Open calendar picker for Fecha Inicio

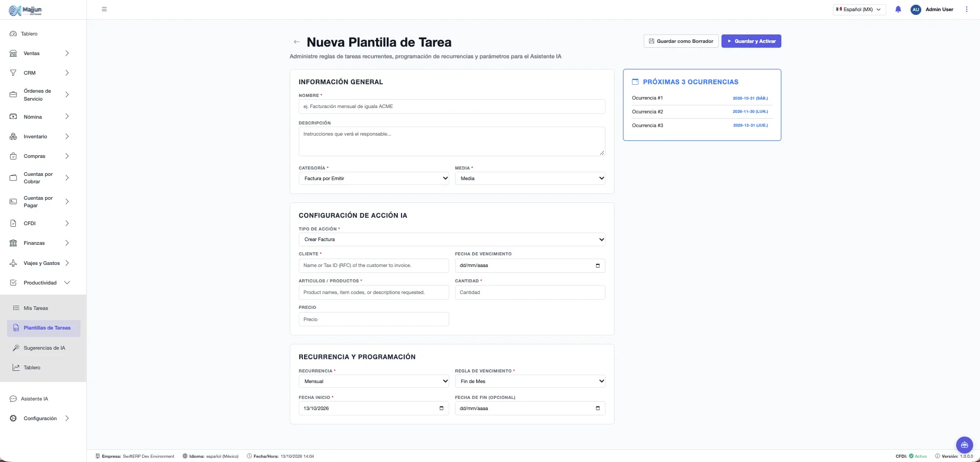click(x=441, y=408)
